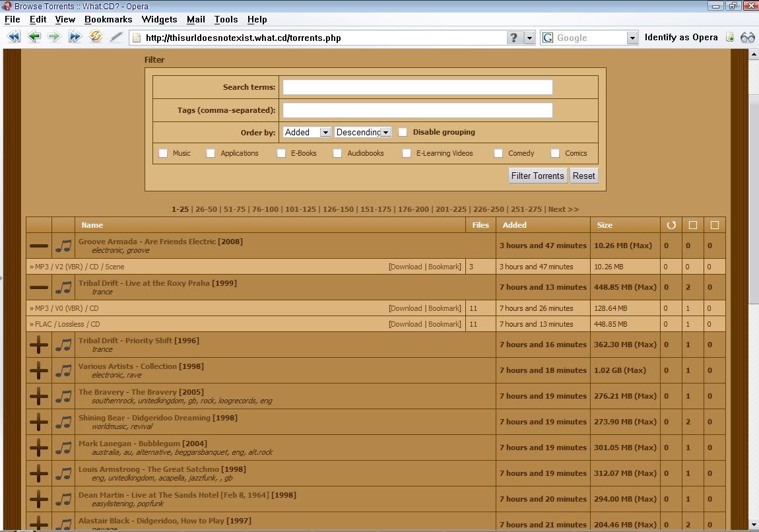Enable the Disable grouping checkbox

(403, 132)
